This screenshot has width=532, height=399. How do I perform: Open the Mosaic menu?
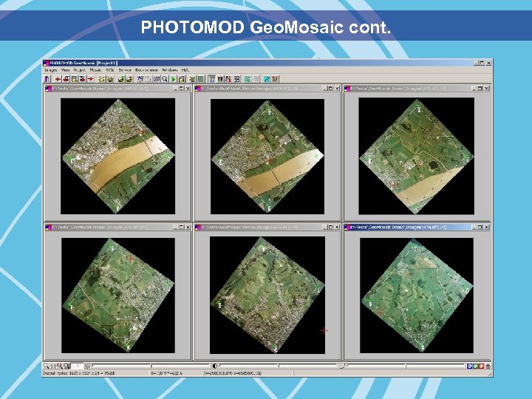tap(95, 70)
